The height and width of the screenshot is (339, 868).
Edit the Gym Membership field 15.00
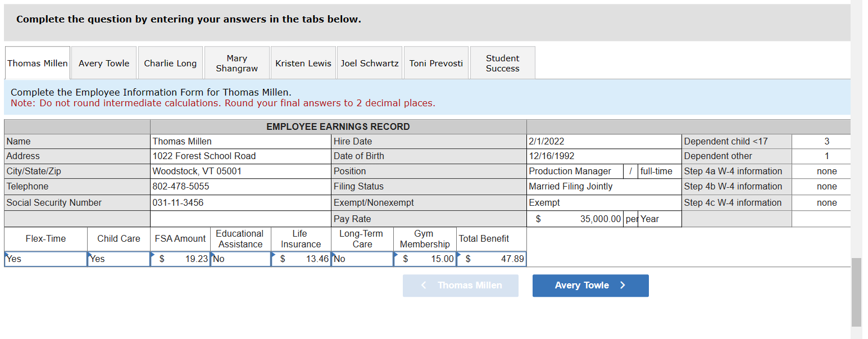coord(425,259)
